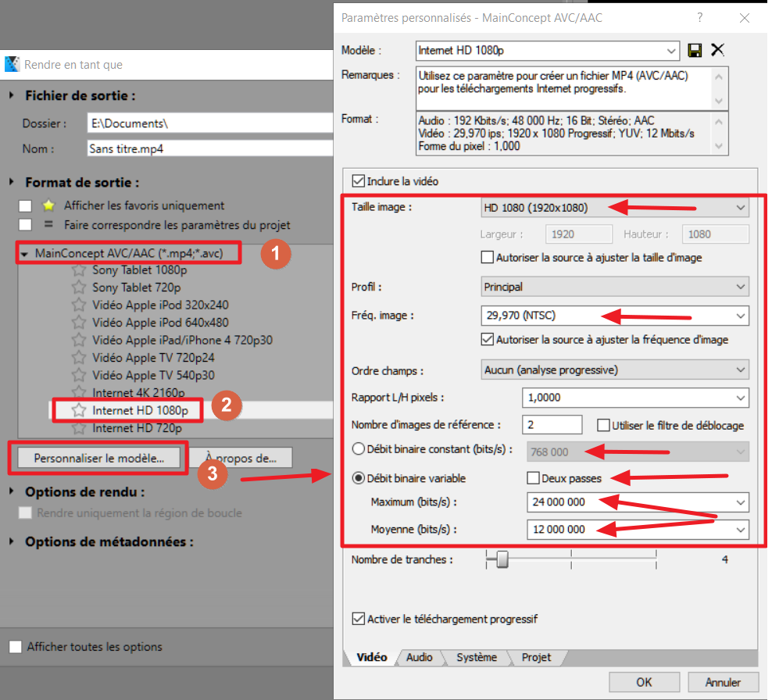Open the Taille image dropdown
772x700 pixels.
[x=740, y=208]
